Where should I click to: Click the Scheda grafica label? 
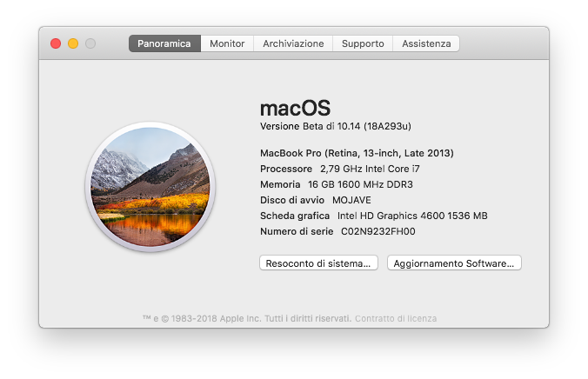[295, 216]
